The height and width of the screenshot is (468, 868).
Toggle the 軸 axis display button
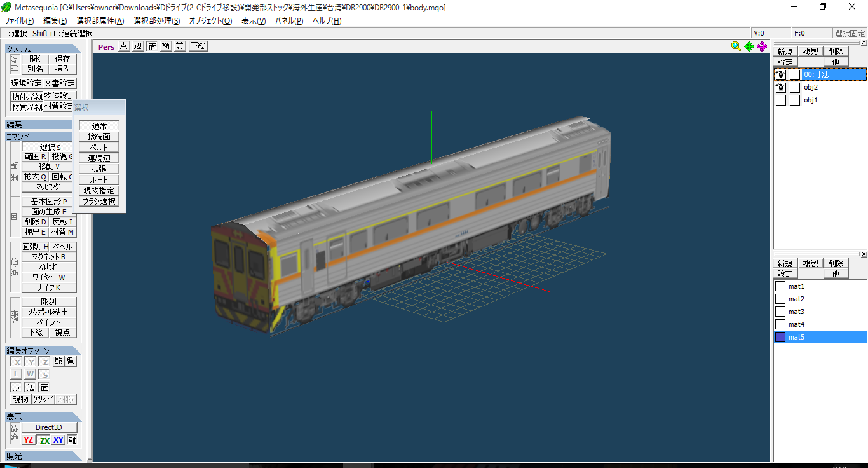coord(72,440)
